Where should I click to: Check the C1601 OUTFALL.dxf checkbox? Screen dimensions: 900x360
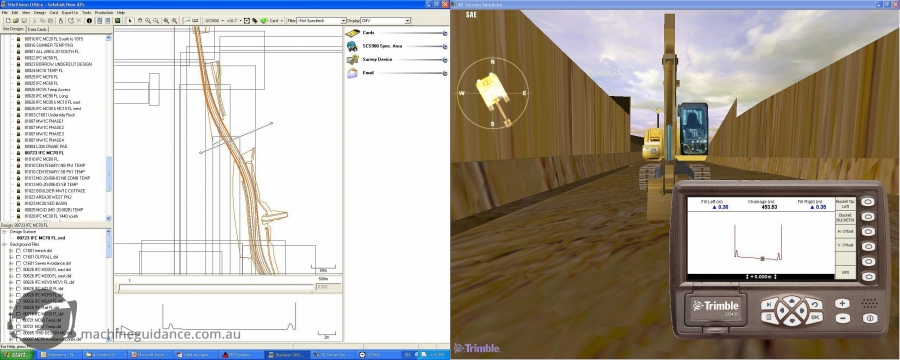coord(18,257)
